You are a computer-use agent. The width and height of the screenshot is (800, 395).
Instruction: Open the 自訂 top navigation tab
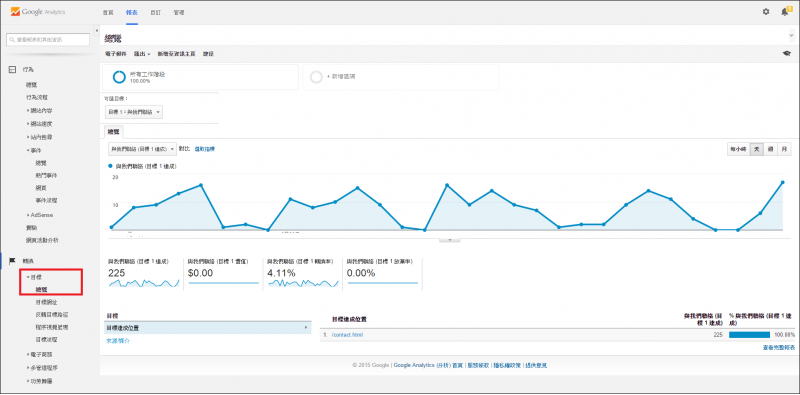point(156,12)
